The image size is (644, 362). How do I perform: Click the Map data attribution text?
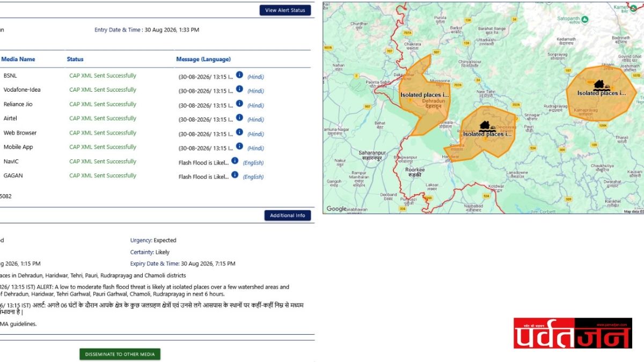tap(633, 211)
